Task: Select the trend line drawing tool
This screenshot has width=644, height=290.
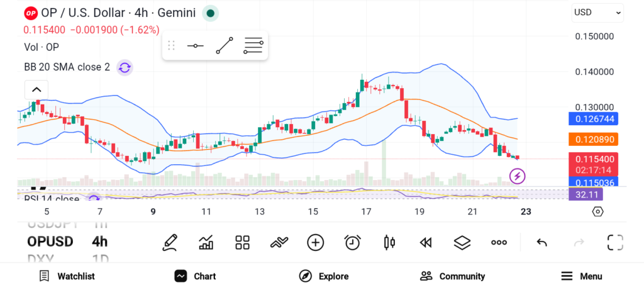Action: coord(224,46)
